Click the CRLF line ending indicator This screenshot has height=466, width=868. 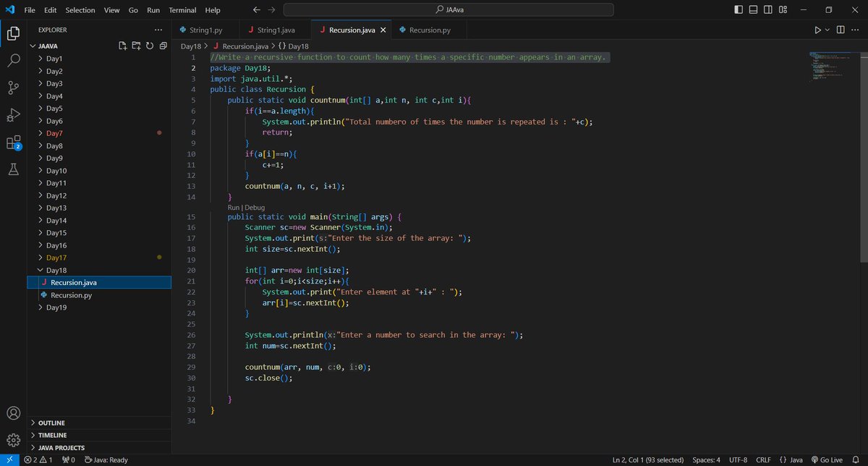(763, 459)
